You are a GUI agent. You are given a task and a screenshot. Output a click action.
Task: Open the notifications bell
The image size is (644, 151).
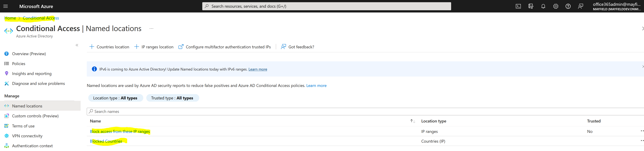click(x=543, y=6)
